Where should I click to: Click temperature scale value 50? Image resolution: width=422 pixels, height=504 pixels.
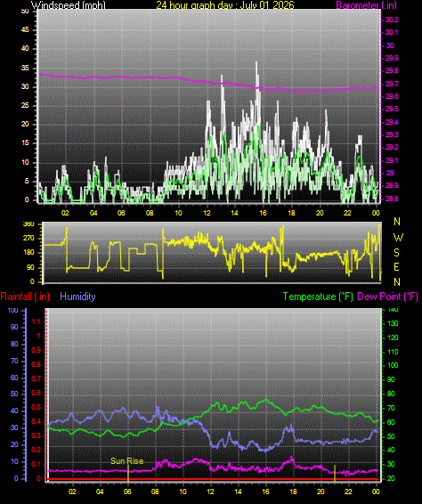pos(391,437)
